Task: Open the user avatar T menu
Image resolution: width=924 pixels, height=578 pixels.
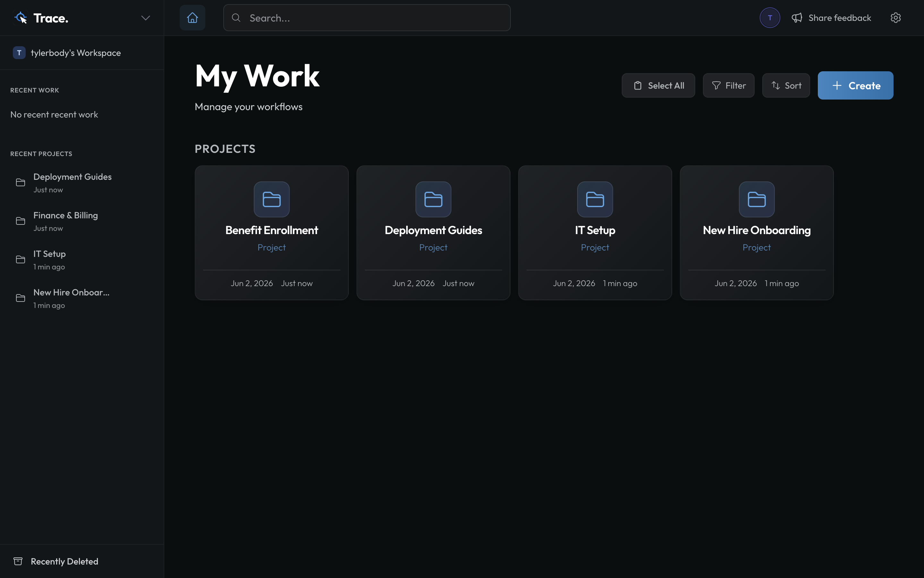Action: pyautogui.click(x=770, y=18)
